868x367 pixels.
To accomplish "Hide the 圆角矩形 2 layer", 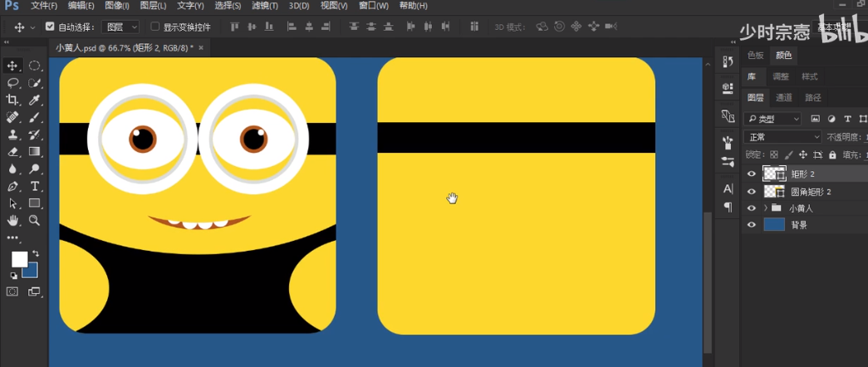I will pyautogui.click(x=751, y=192).
